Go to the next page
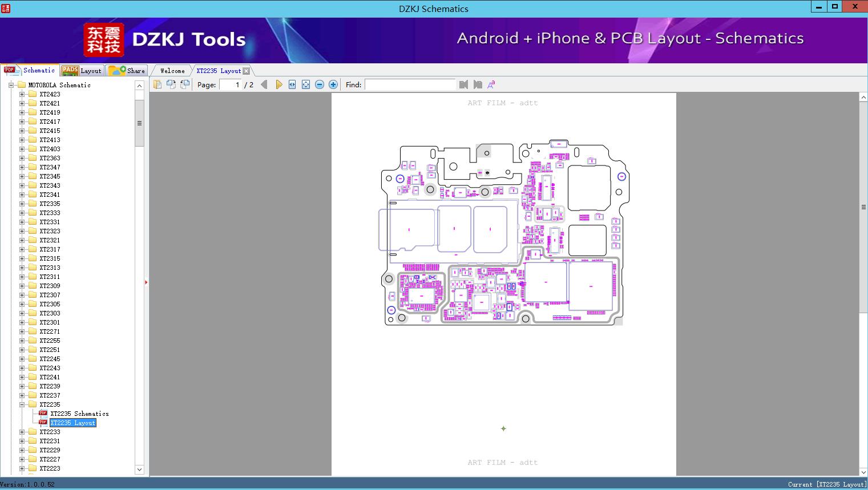 (278, 84)
